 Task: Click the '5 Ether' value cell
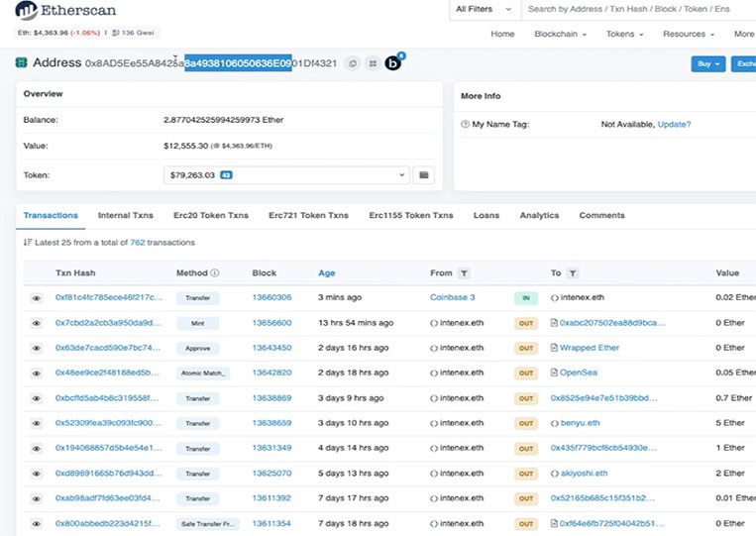[x=730, y=423]
